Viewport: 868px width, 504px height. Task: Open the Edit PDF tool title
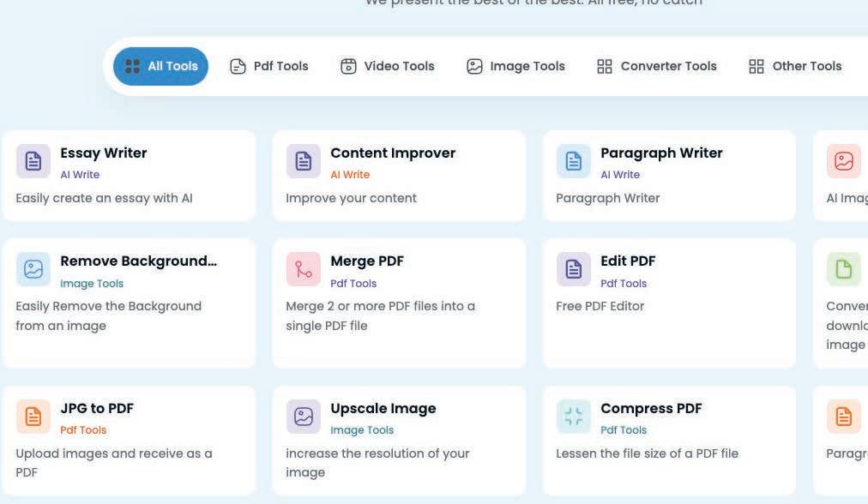(x=628, y=261)
